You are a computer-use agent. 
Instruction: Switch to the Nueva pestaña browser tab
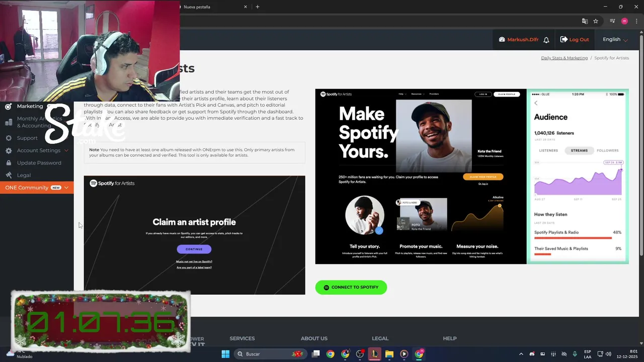211,7
